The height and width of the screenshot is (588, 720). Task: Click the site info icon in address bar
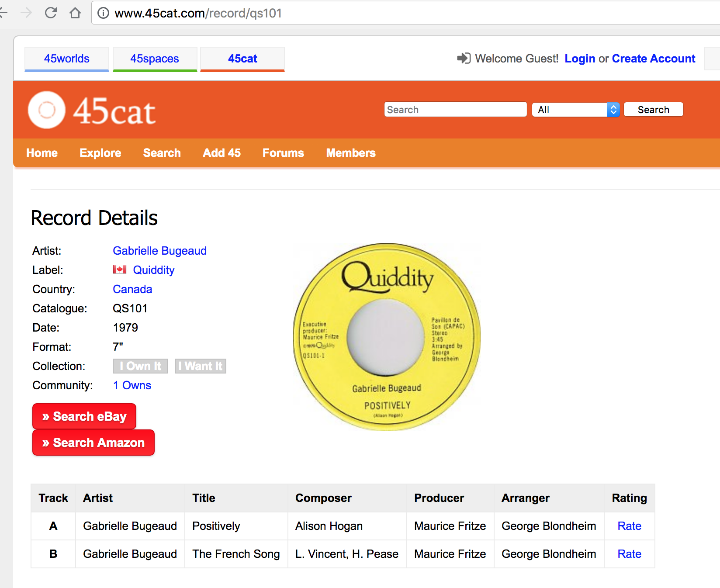(103, 13)
